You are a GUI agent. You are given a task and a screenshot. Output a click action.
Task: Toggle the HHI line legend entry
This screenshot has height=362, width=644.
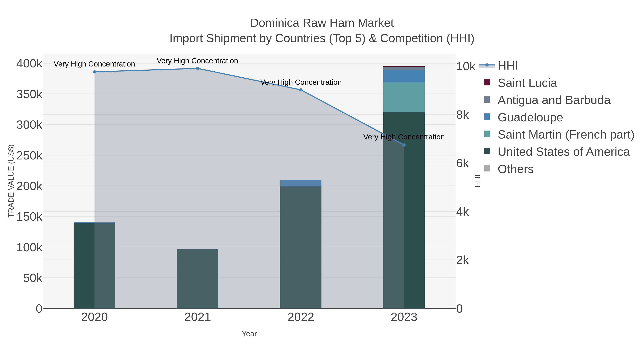pos(499,66)
